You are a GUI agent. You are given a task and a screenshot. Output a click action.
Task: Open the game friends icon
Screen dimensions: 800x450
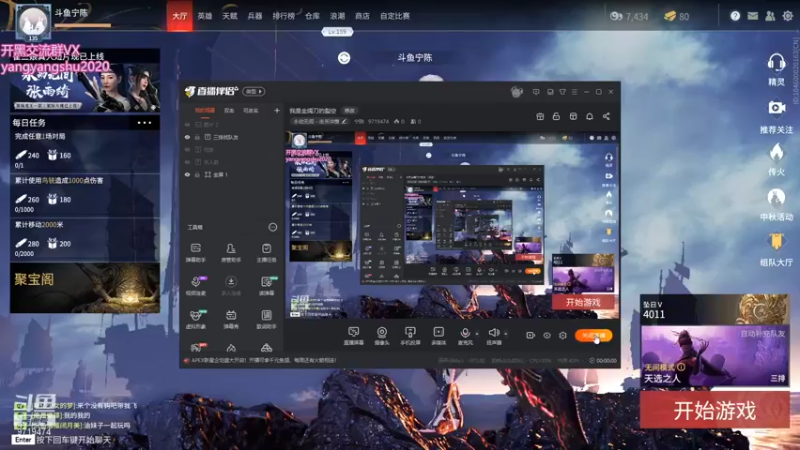click(x=770, y=16)
